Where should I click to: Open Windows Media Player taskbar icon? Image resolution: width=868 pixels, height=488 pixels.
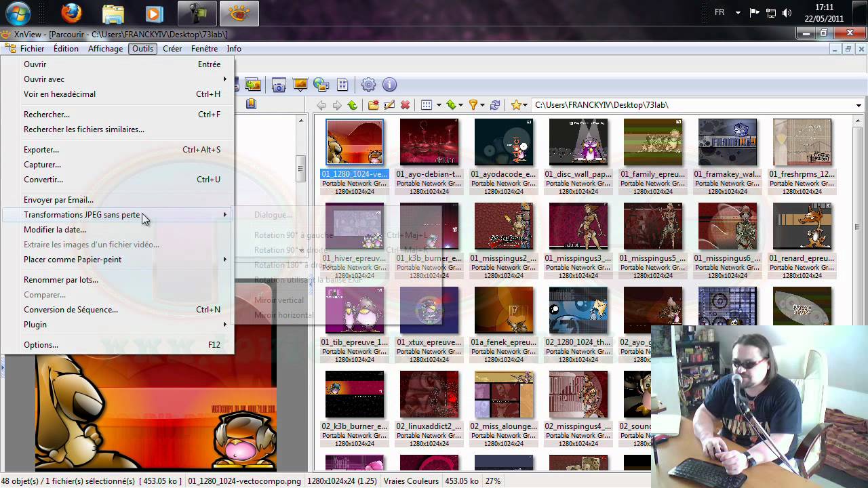[155, 13]
